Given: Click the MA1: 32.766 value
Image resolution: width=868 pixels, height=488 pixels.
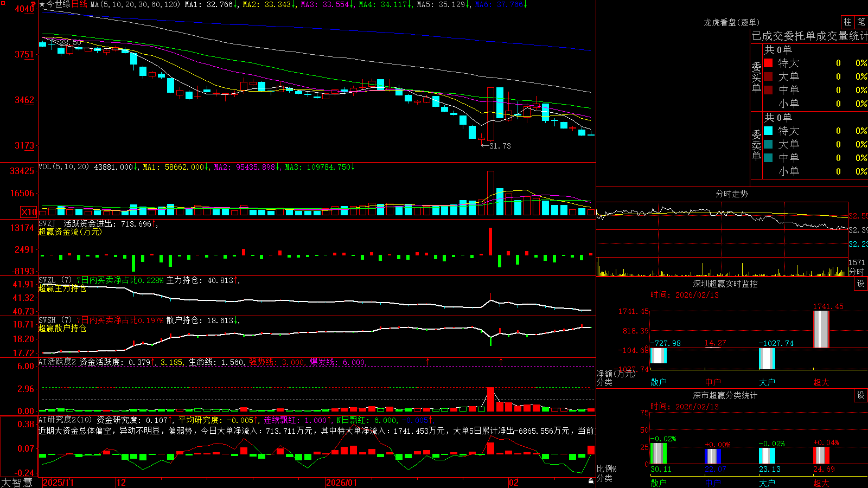Looking at the screenshot, I should tap(211, 4).
